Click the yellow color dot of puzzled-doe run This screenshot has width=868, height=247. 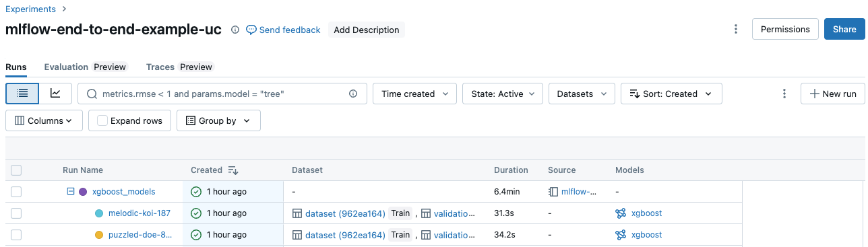[x=99, y=235]
